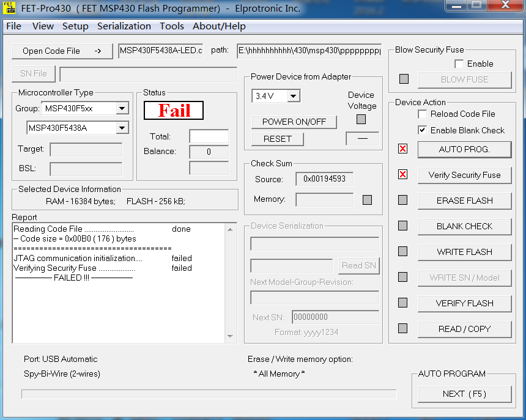Screen dimensions: 526x420
Task: Click the Report scrollbar down arrow
Action: [230, 336]
